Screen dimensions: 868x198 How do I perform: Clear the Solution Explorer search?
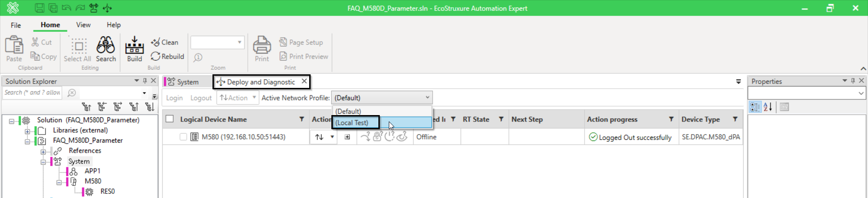tap(71, 93)
